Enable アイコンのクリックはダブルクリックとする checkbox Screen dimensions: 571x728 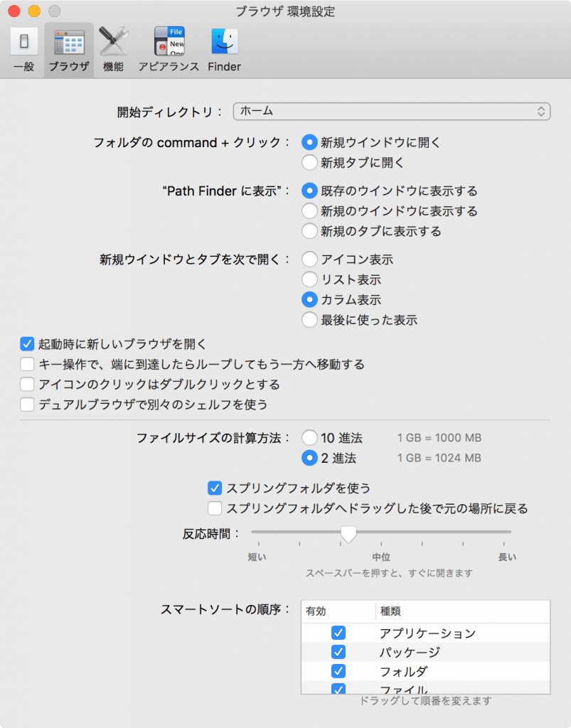pyautogui.click(x=27, y=384)
